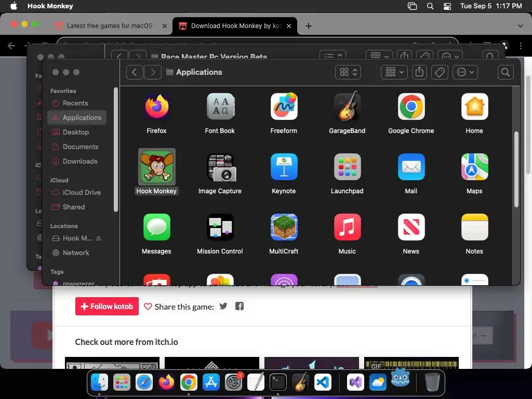This screenshot has width=532, height=399.
Task: Select Google Chrome in Applications grid
Action: click(411, 107)
